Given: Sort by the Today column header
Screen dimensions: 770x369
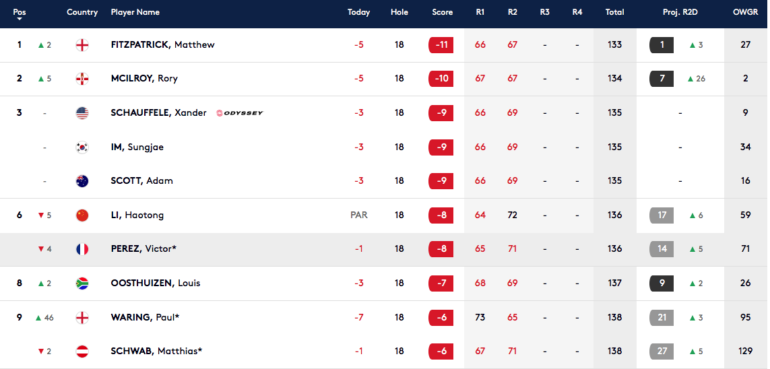Looking at the screenshot, I should tap(358, 12).
